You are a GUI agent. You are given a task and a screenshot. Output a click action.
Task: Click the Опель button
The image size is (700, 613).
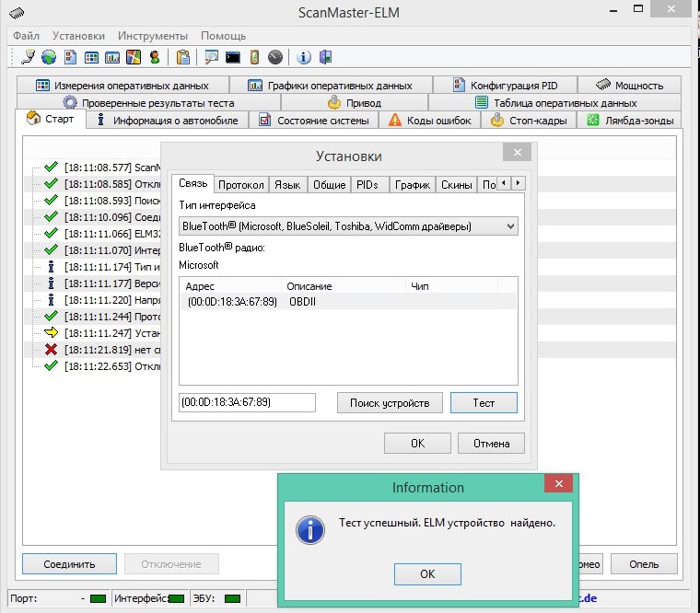coord(644,564)
